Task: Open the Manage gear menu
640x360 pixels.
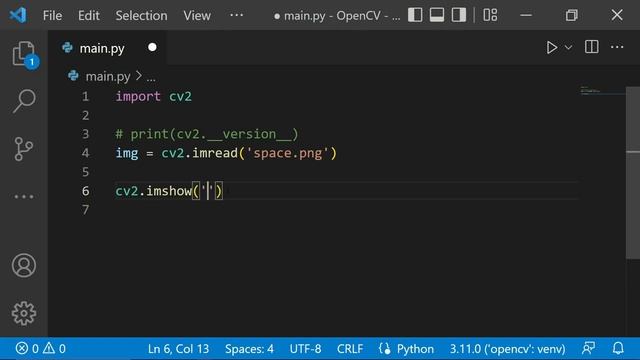Action: point(24,313)
